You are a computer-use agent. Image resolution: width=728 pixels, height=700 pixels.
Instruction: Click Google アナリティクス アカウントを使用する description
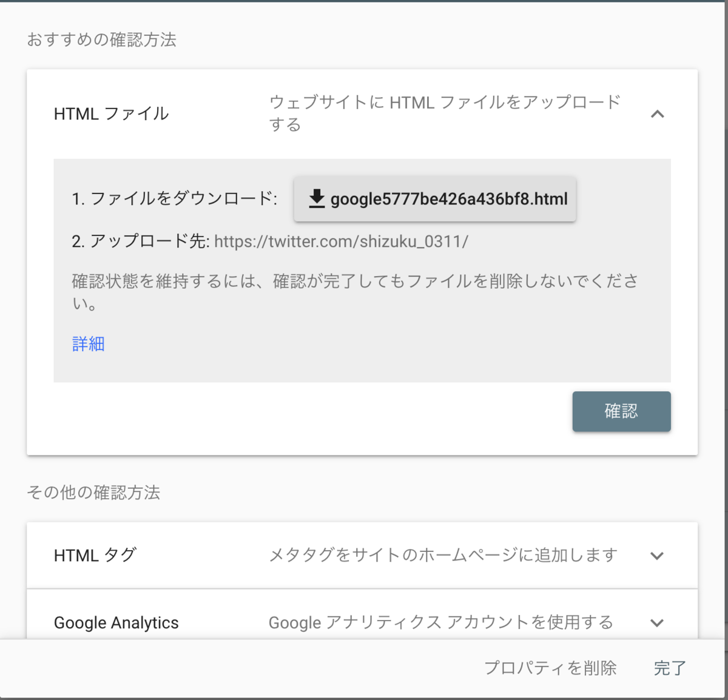[x=441, y=622]
